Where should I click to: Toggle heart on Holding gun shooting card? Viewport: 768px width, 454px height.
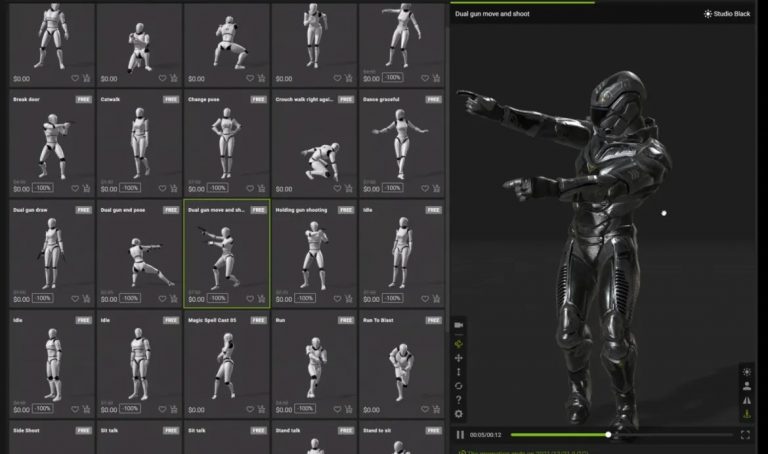[337, 299]
